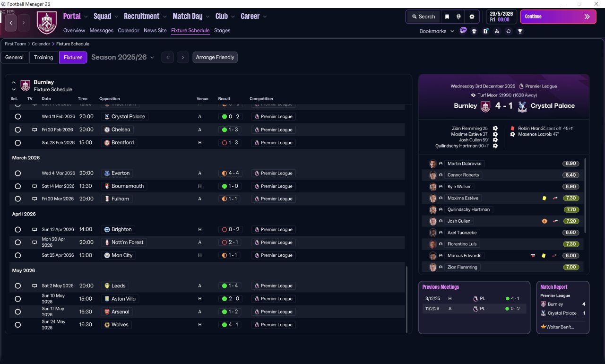Viewport: 605px width, 364px height.
Task: Click the scouting person-search icon
Action: pyautogui.click(x=497, y=31)
